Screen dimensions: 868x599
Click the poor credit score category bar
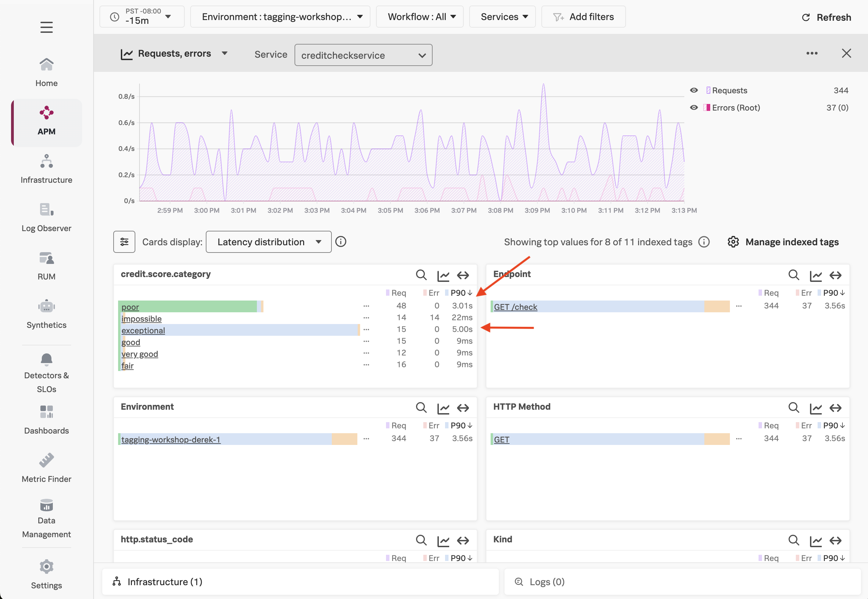click(130, 307)
